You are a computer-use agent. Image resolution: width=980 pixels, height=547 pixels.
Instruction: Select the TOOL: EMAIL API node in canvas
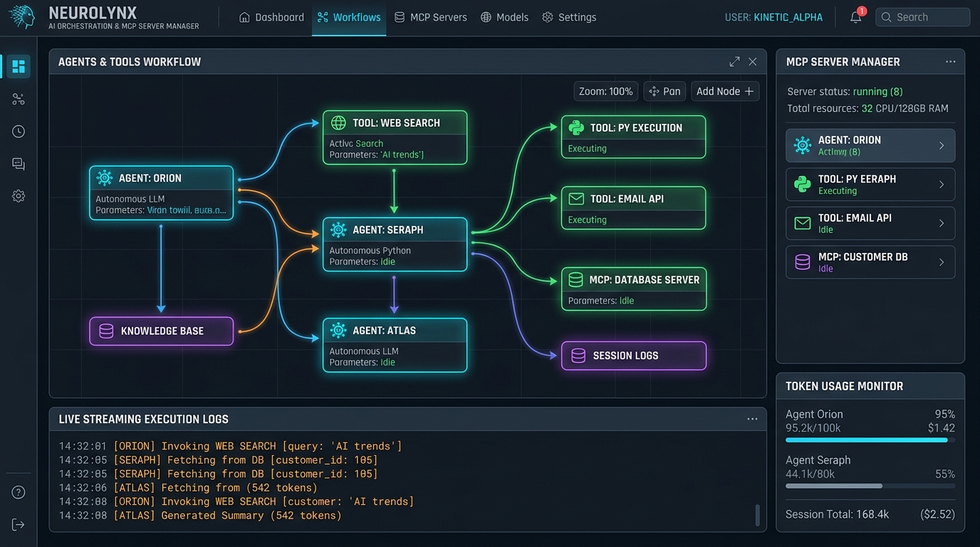(633, 208)
